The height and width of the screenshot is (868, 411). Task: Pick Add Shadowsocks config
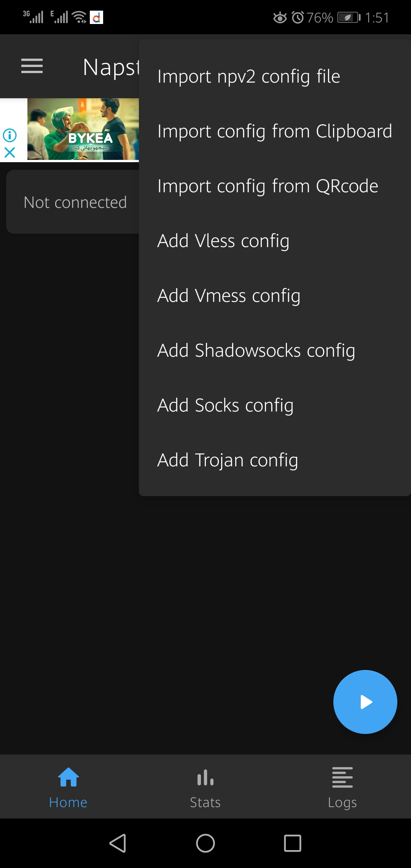(256, 351)
